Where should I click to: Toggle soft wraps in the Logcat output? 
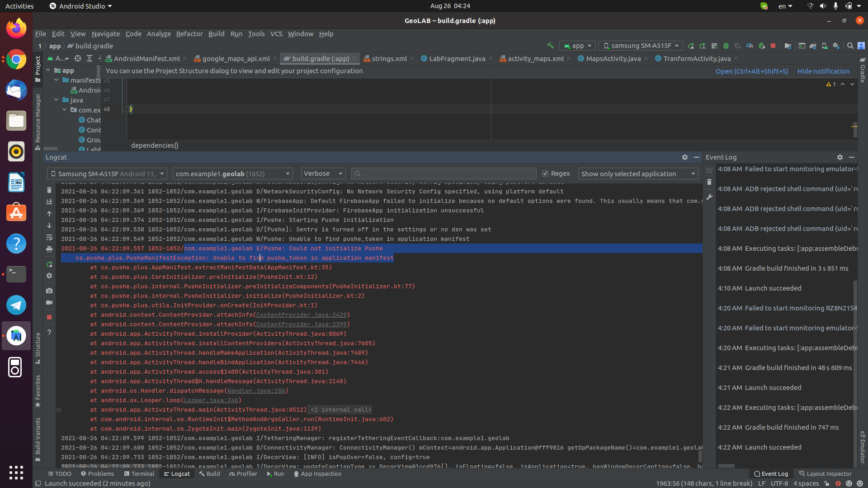tap(49, 238)
